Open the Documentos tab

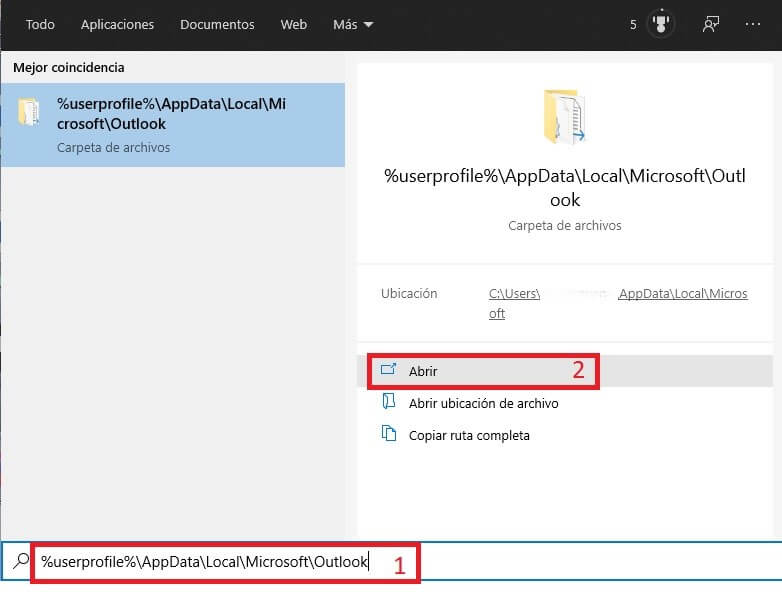pyautogui.click(x=217, y=24)
